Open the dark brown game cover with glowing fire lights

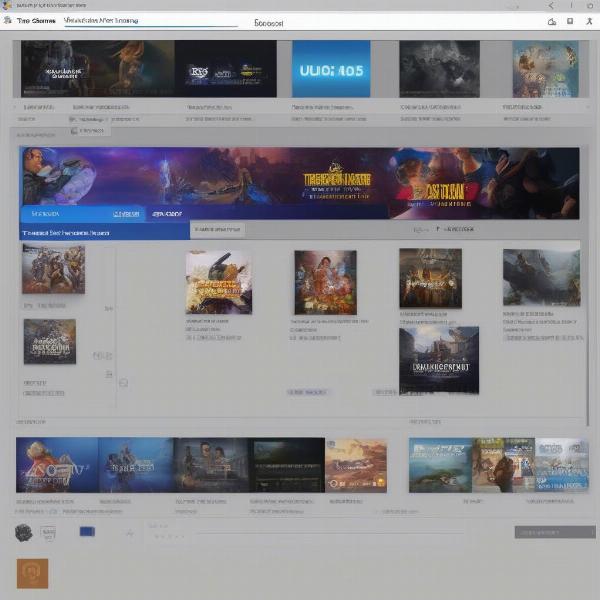[x=430, y=278]
